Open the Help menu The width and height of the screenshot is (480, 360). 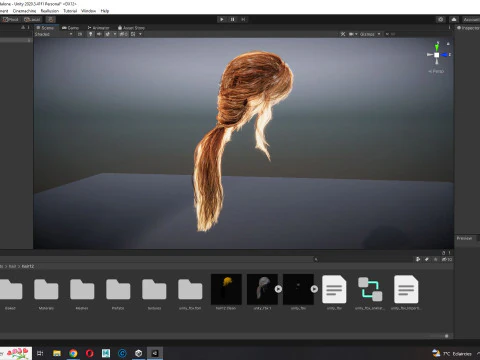coord(105,11)
